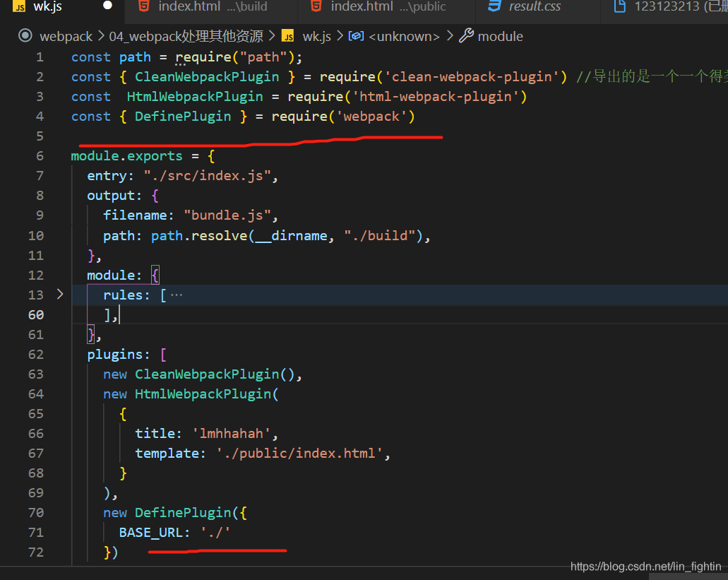The image size is (728, 580).
Task: Click the CSS icon on result.css tab
Action: coord(494,6)
